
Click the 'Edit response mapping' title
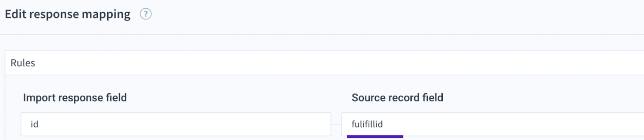point(68,14)
